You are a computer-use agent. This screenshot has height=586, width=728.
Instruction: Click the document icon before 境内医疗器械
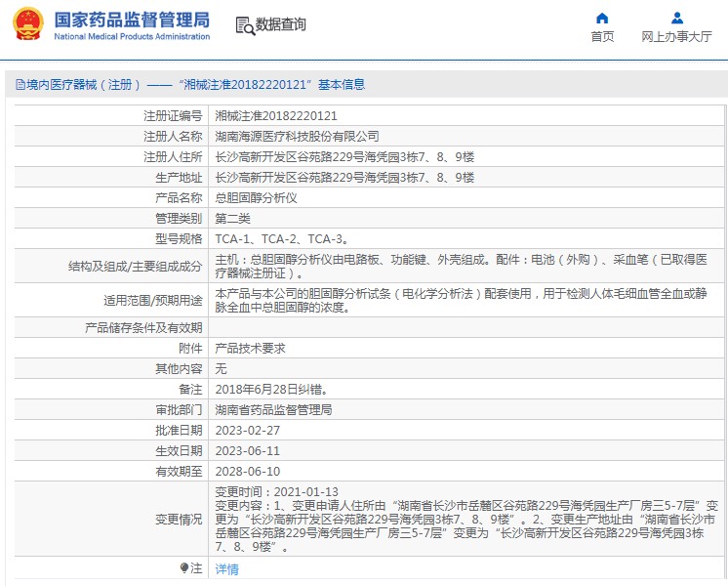(x=20, y=85)
